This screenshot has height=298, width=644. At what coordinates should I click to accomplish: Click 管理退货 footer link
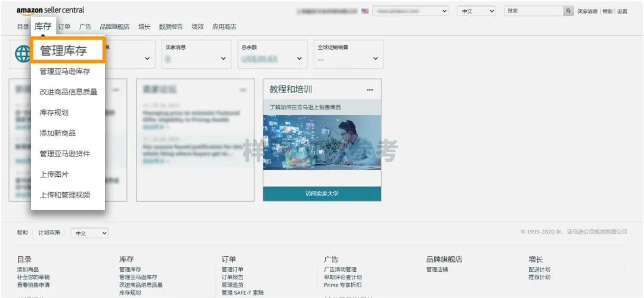(x=233, y=285)
